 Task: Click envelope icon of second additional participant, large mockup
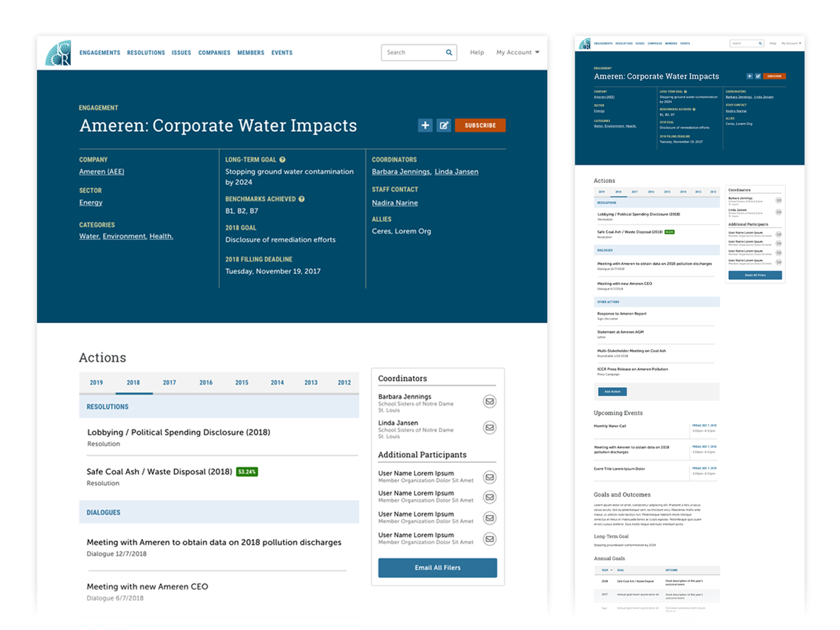(490, 498)
